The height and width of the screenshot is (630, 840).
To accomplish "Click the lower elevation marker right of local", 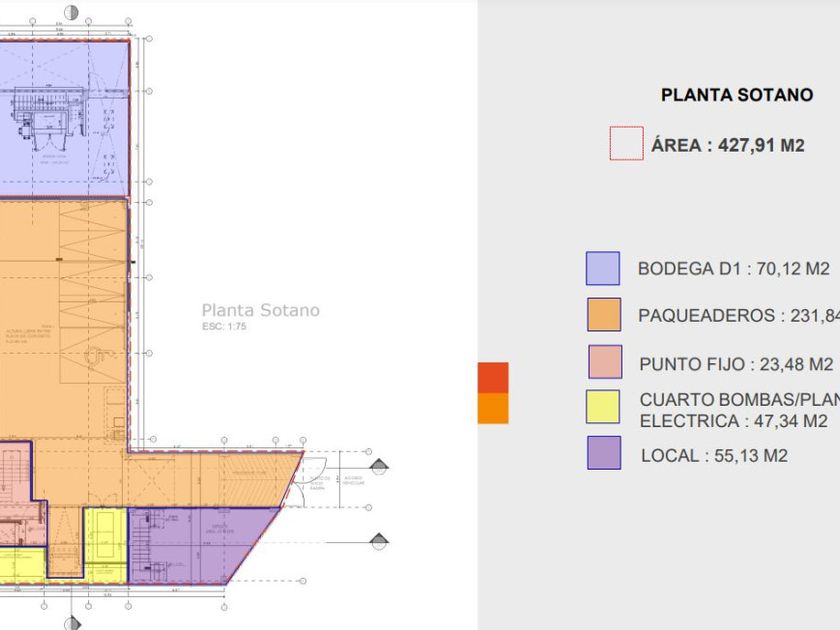I will [379, 541].
